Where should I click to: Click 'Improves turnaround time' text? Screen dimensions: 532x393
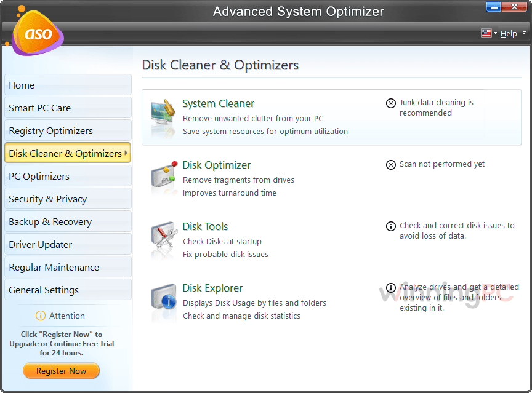tap(229, 193)
